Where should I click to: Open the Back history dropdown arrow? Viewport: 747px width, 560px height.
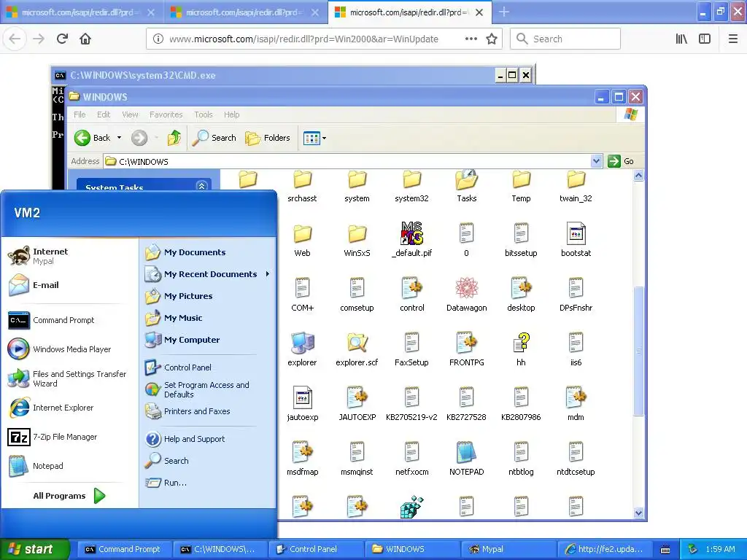(119, 138)
